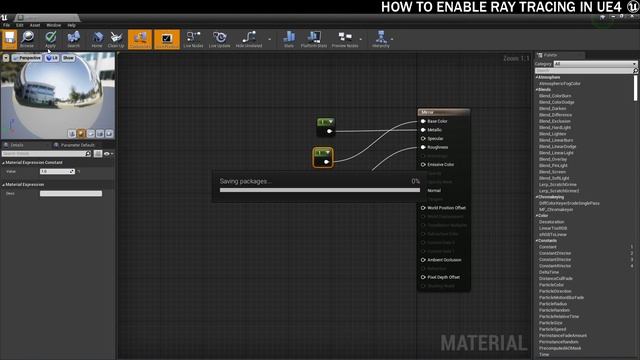The height and width of the screenshot is (360, 640).
Task: Click the Hide Unrelated toolbar icon
Action: pos(249,39)
